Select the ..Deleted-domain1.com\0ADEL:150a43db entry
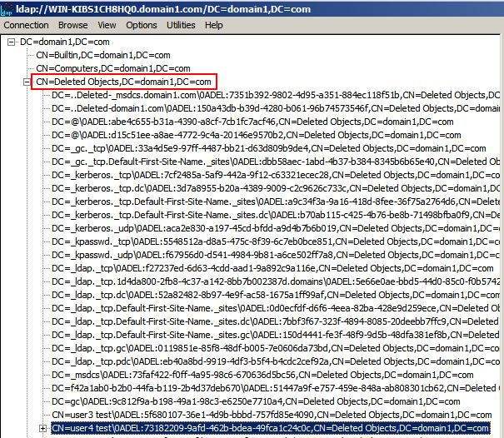 click(276, 108)
